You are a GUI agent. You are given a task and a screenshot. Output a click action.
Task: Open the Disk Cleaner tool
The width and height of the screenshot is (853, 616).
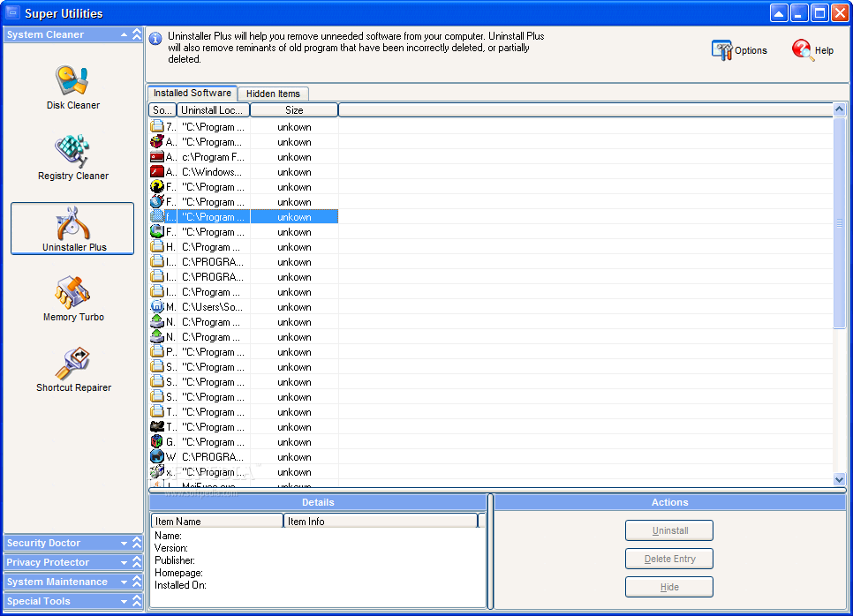click(x=73, y=87)
